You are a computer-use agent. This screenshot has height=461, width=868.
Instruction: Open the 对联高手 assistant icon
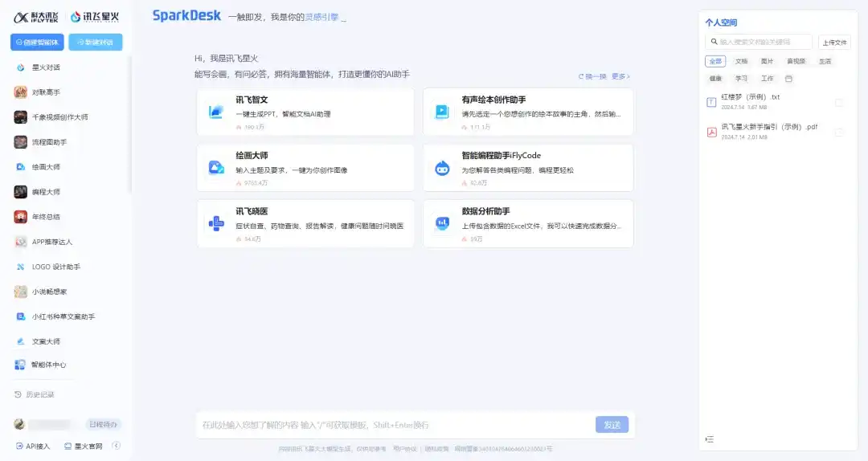(x=20, y=92)
